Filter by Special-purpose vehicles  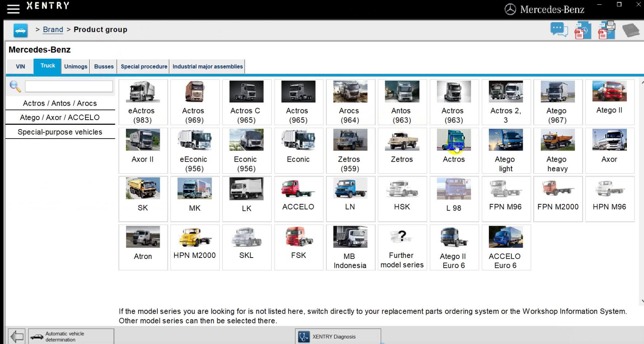point(60,132)
